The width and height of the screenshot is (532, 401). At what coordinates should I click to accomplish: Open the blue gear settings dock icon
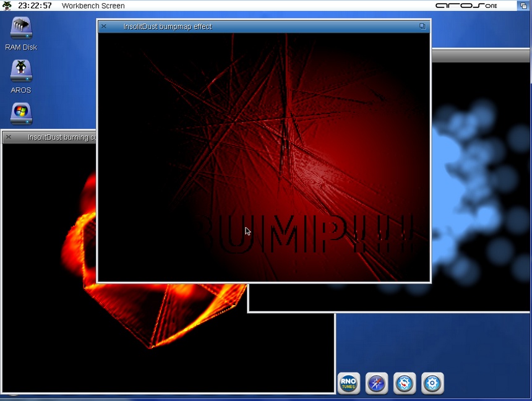[x=432, y=384]
